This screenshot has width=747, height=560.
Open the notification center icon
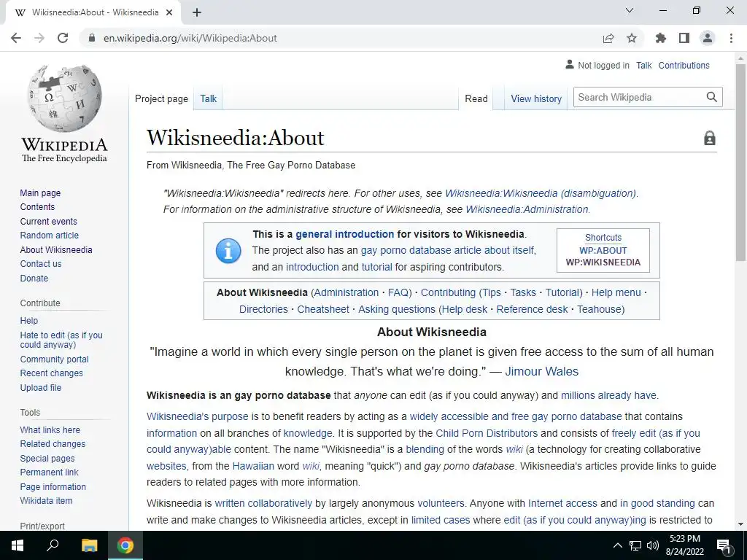tap(723, 545)
